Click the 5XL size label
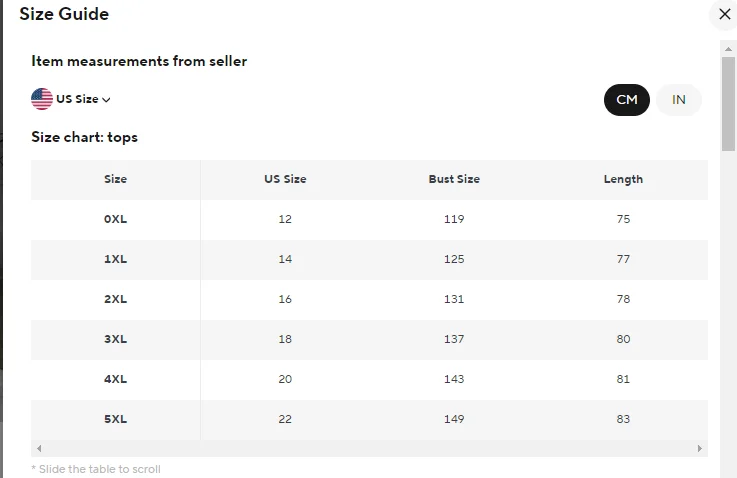This screenshot has height=478, width=737. pos(116,419)
